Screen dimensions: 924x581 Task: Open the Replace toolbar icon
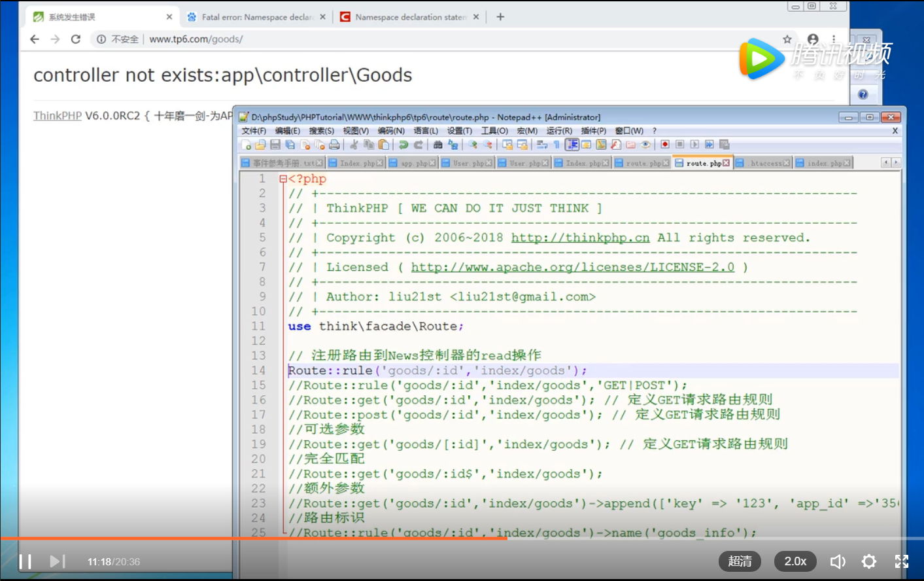tap(453, 145)
